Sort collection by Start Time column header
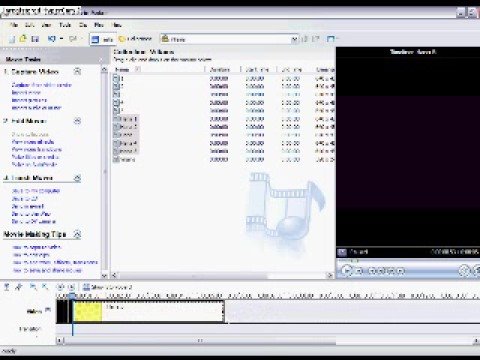 258,70
